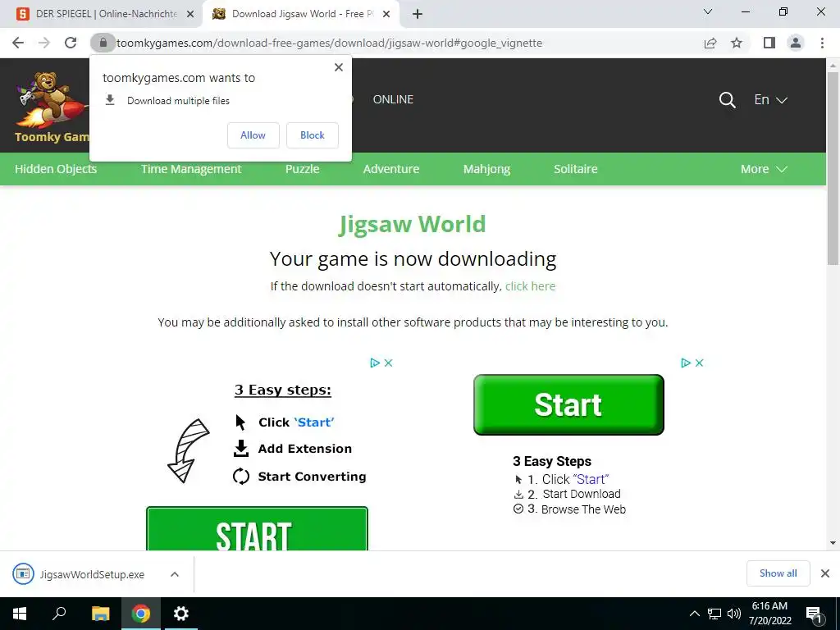Open the Adventure category
Screen dimensions: 840x630
[391, 169]
